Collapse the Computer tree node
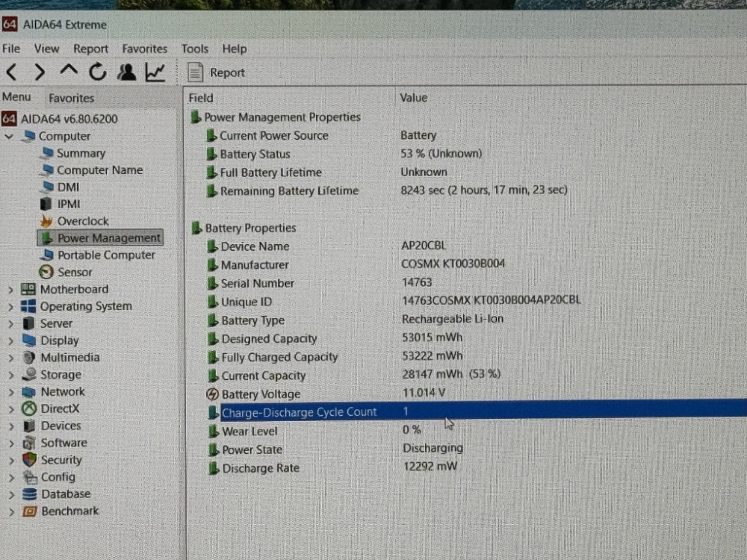Screen dimensions: 747x560 tap(9, 137)
